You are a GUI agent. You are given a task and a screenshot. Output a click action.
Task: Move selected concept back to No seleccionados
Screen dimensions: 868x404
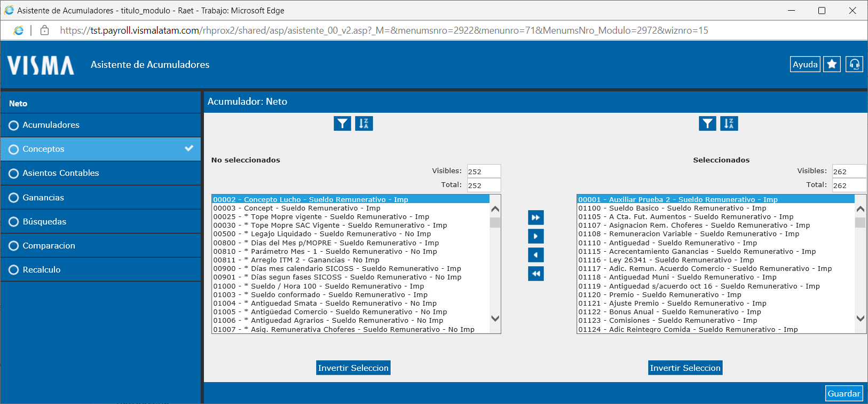pyautogui.click(x=535, y=255)
